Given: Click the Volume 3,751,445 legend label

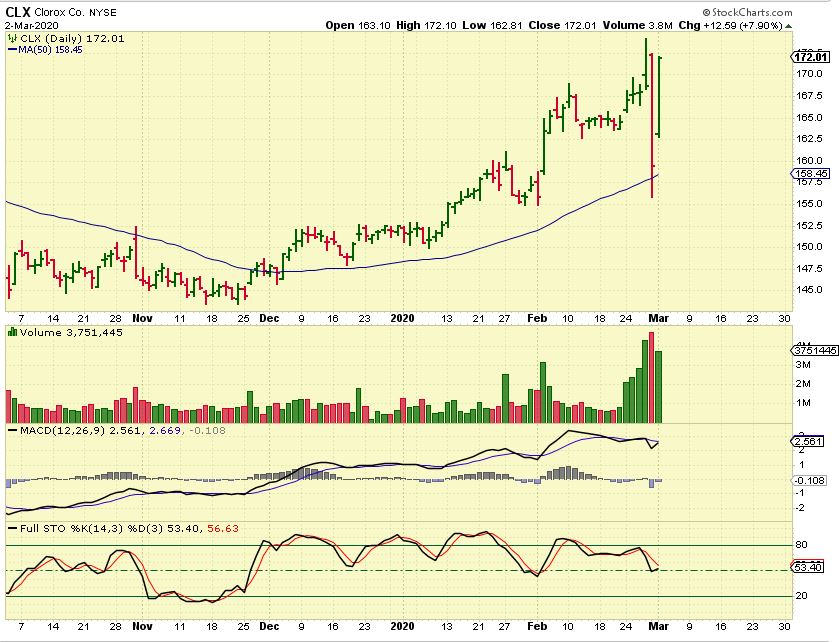Looking at the screenshot, I should point(71,332).
